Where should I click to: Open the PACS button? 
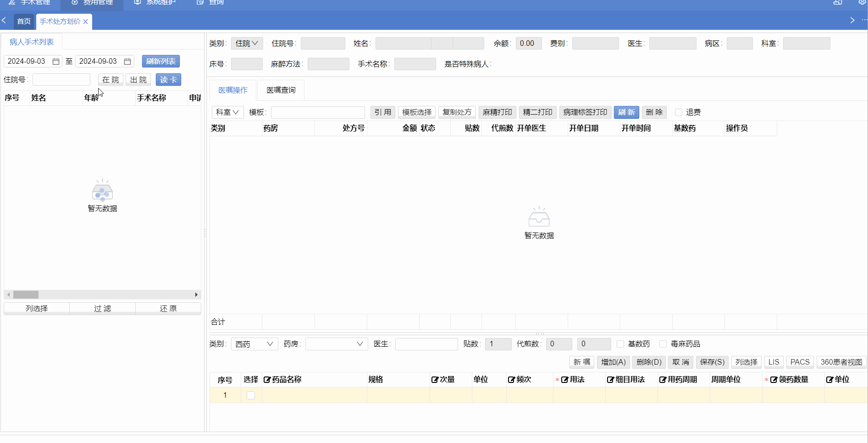(x=800, y=362)
